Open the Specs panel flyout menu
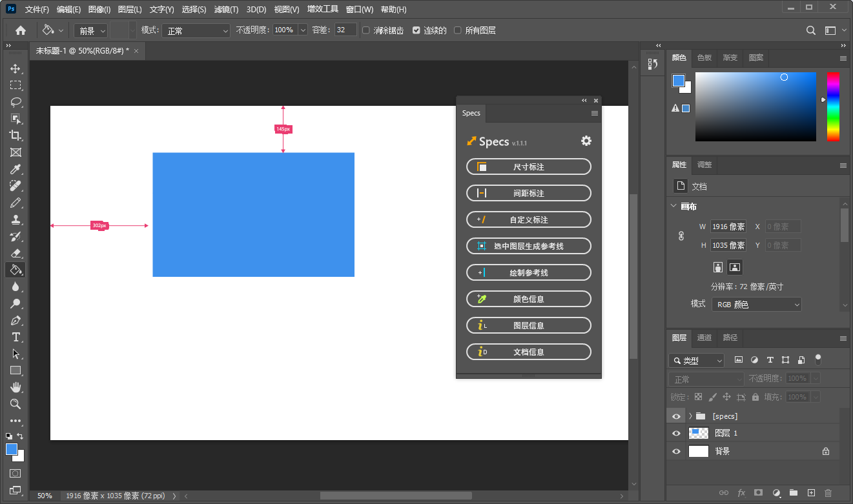The height and width of the screenshot is (504, 853). click(x=595, y=113)
